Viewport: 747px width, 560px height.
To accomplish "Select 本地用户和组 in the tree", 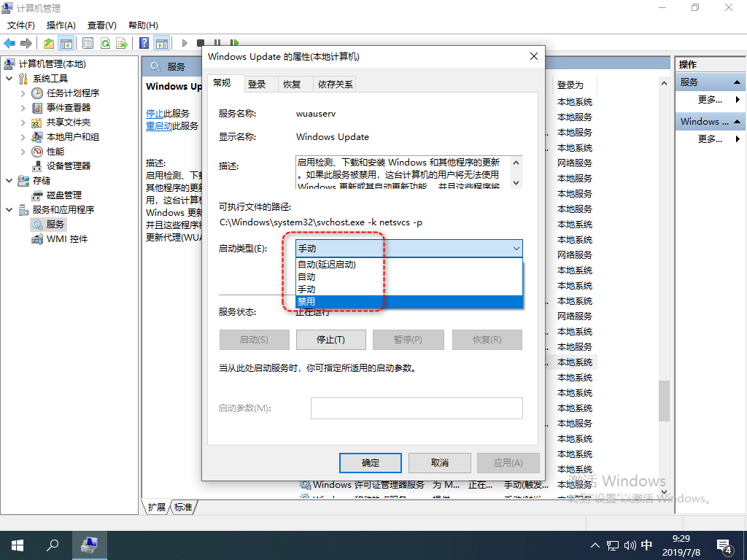I will [73, 137].
